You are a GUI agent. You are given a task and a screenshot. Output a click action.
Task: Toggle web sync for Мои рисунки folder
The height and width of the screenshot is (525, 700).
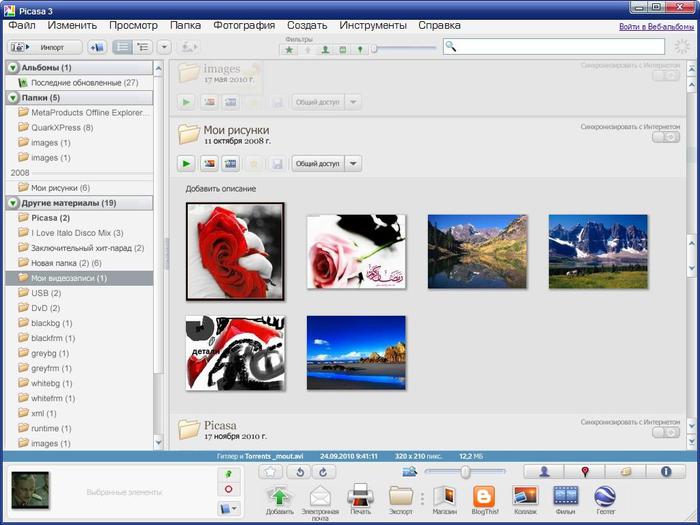click(666, 138)
